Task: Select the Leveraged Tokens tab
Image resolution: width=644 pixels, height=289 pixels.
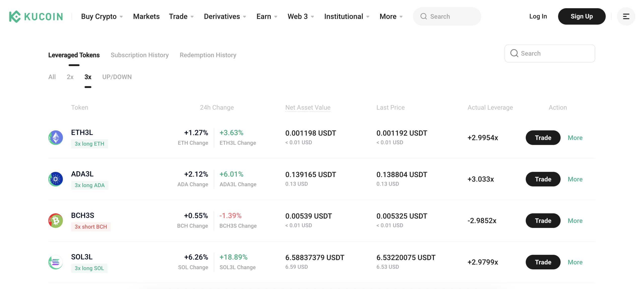Action: click(x=74, y=55)
